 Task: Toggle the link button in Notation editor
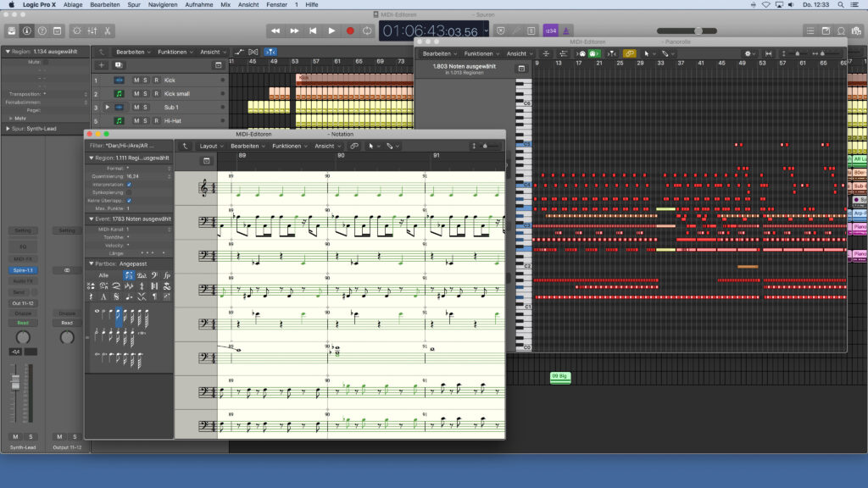pyautogui.click(x=354, y=146)
